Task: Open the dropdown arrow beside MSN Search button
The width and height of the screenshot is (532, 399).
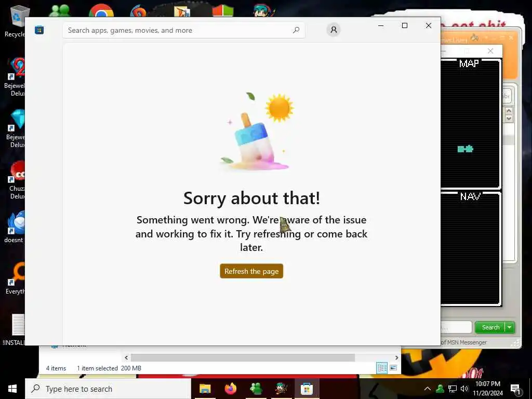Action: tap(510, 327)
